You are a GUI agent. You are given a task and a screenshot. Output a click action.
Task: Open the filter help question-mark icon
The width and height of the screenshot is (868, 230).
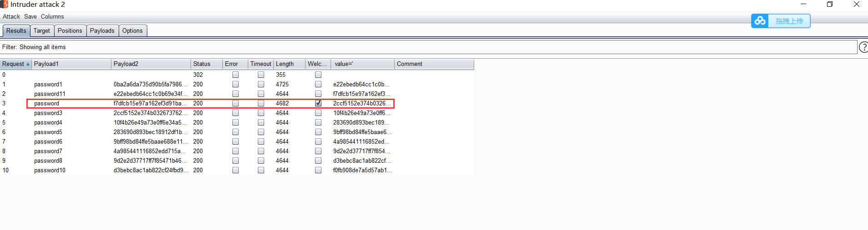tap(863, 47)
